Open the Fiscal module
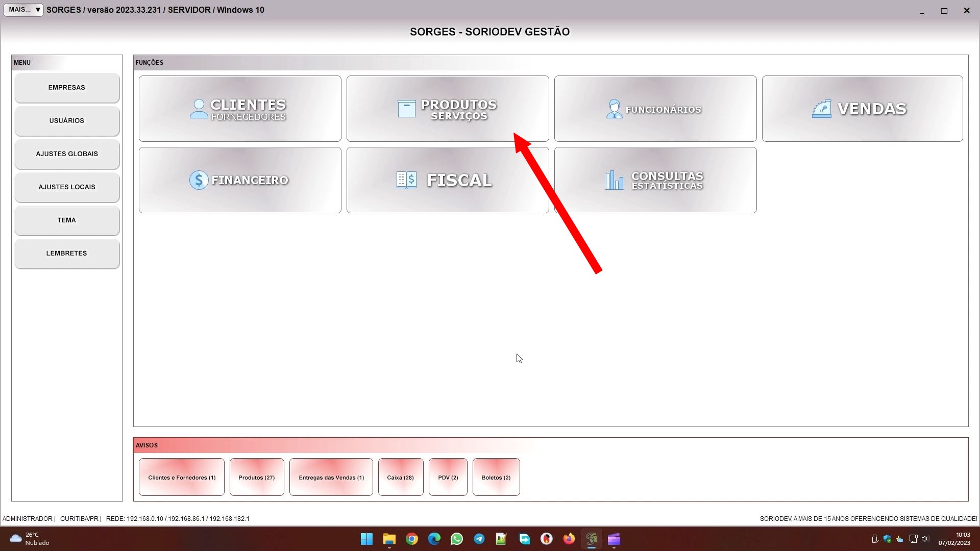 448,180
